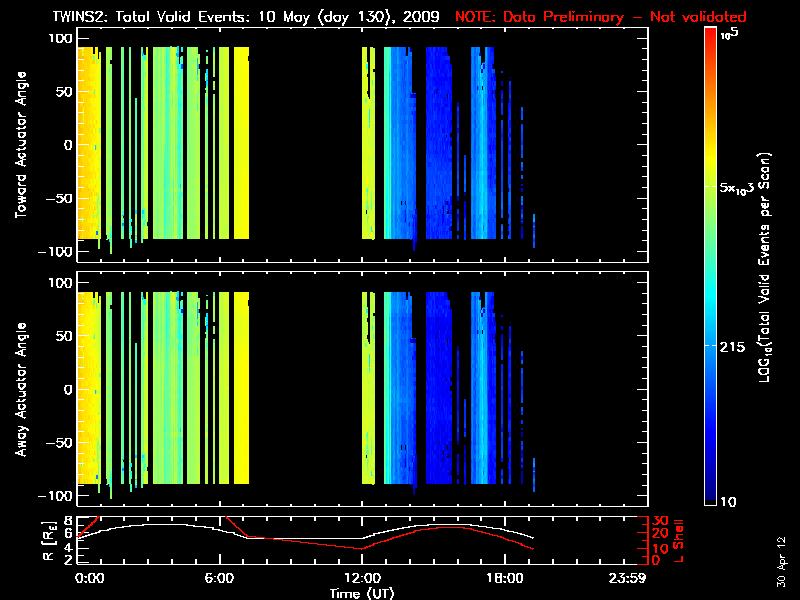Image resolution: width=800 pixels, height=600 pixels.
Task: Click the "18:00" time tick label
Action: coord(504,578)
